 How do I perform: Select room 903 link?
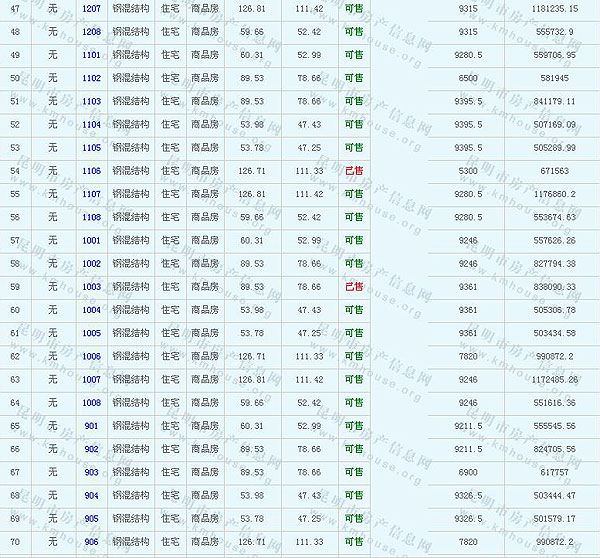tap(91, 472)
